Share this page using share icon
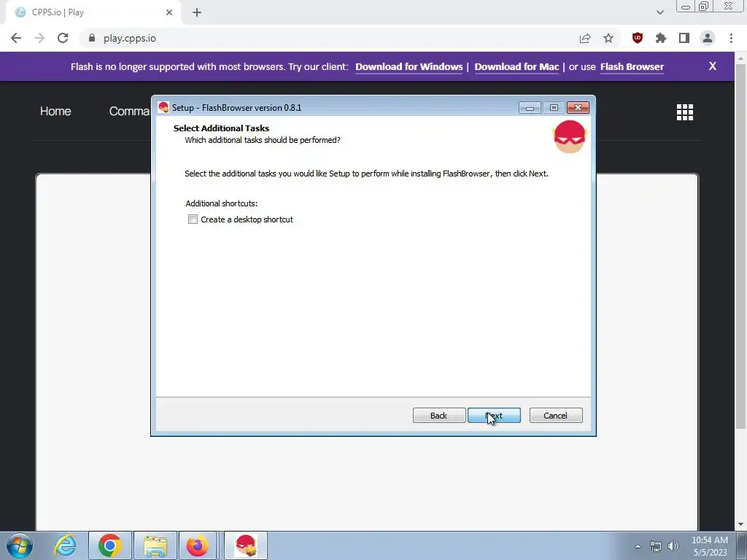This screenshot has width=747, height=560. coord(585,38)
